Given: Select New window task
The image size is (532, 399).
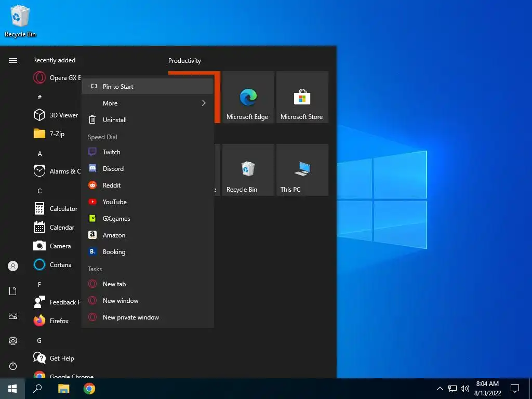Looking at the screenshot, I should [148, 301].
